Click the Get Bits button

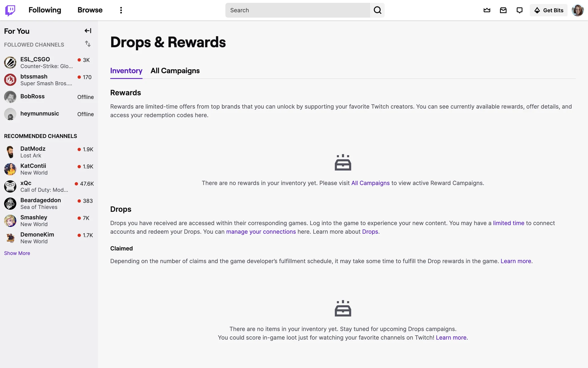[x=548, y=10]
